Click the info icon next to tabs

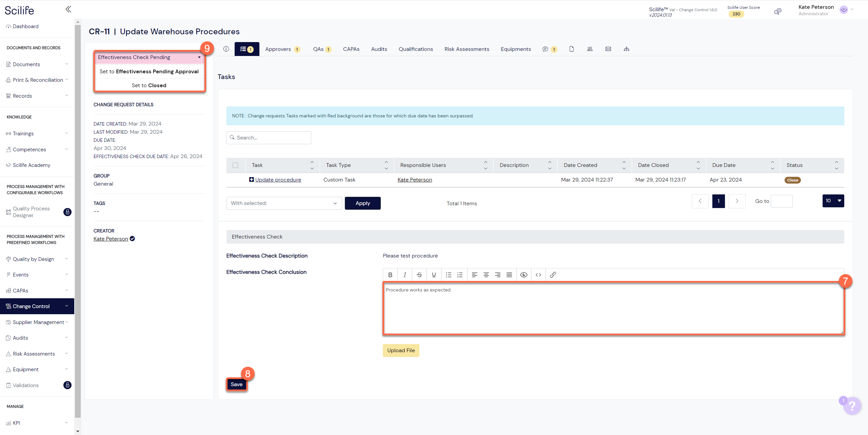tap(226, 49)
